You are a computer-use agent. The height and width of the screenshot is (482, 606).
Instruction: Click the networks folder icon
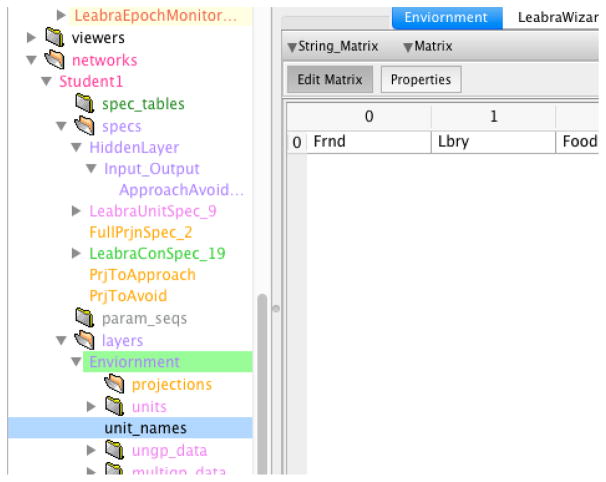(x=56, y=60)
